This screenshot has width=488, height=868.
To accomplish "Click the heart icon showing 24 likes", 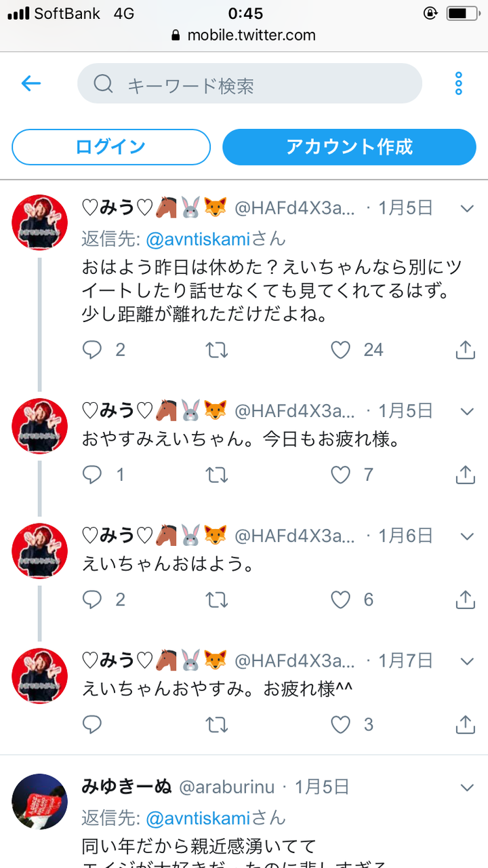I will (339, 350).
